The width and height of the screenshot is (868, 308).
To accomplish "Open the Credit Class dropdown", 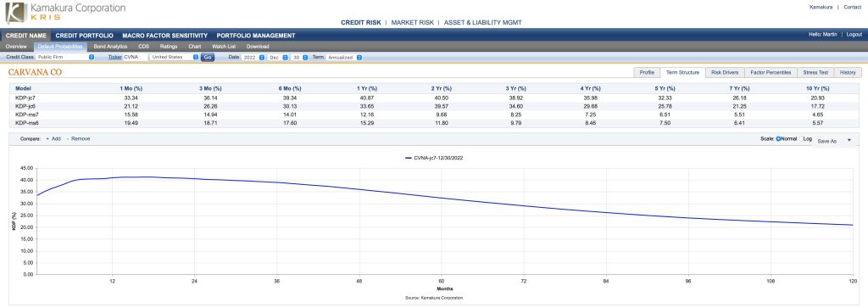I will click(65, 57).
